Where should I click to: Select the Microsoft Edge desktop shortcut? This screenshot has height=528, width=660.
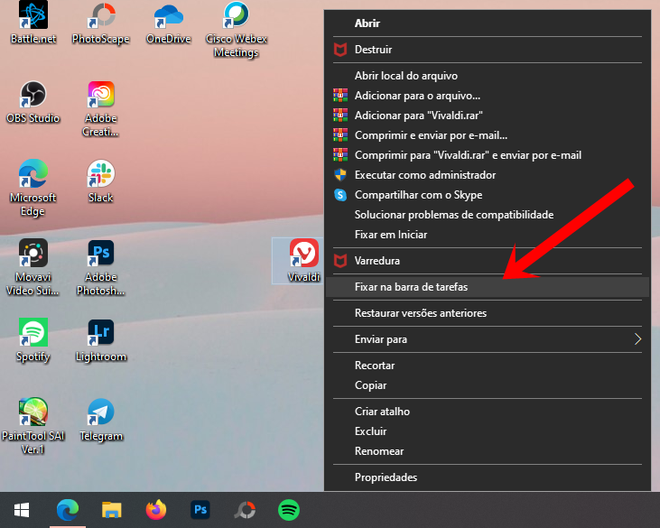point(33,189)
